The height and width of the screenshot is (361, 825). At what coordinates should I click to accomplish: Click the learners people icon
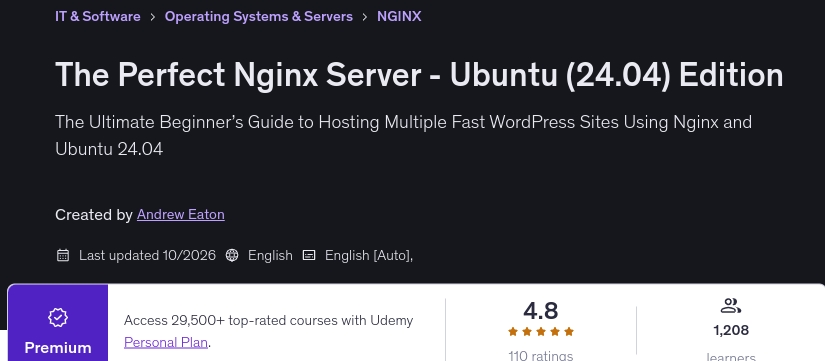pos(731,306)
